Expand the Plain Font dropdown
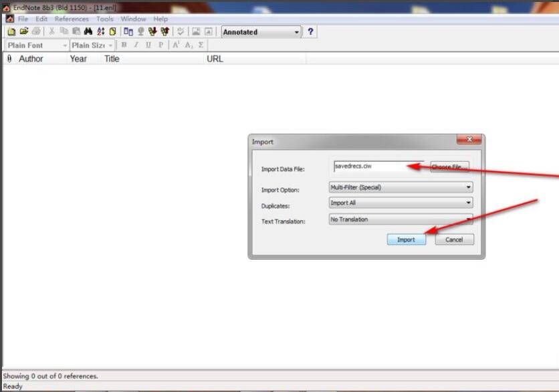559x392 pixels. [x=65, y=45]
